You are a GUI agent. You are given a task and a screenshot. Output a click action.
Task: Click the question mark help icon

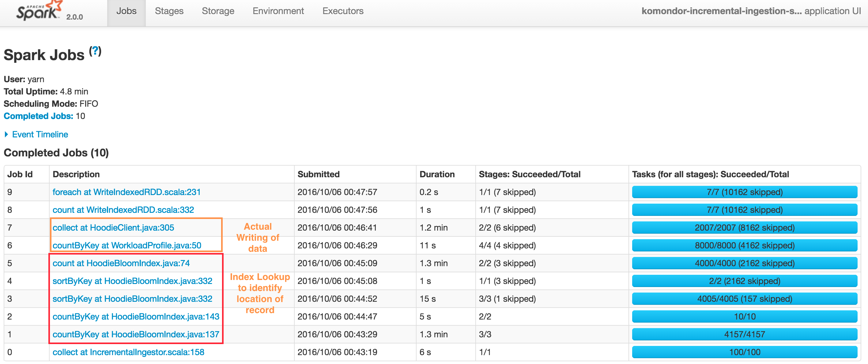95,51
